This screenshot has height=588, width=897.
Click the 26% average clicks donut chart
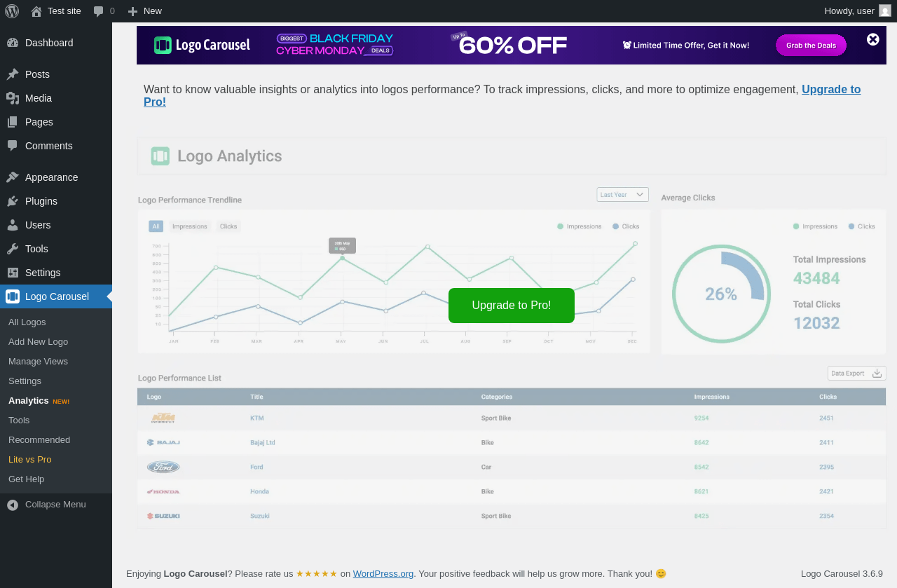pos(721,294)
